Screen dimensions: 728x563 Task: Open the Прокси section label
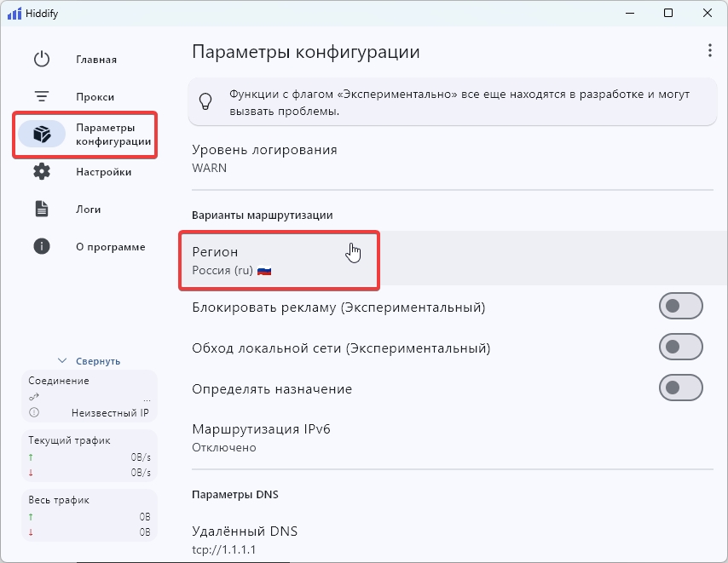coord(95,97)
